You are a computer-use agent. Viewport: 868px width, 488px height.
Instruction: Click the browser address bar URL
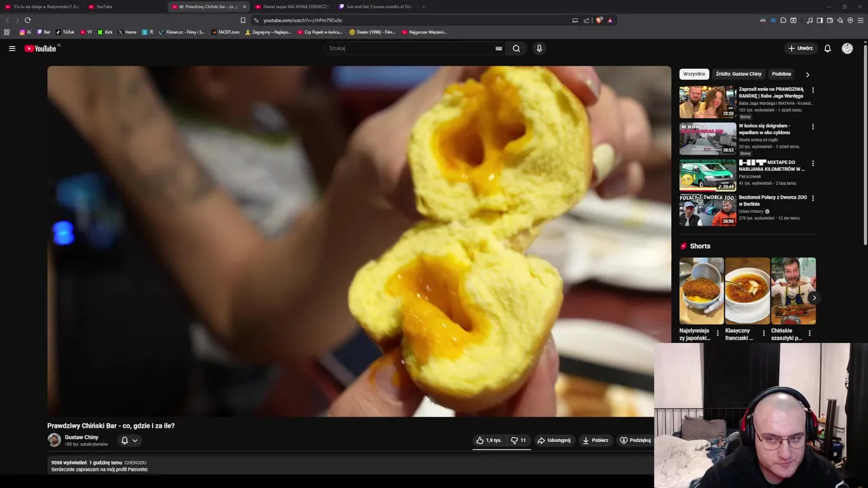(302, 20)
